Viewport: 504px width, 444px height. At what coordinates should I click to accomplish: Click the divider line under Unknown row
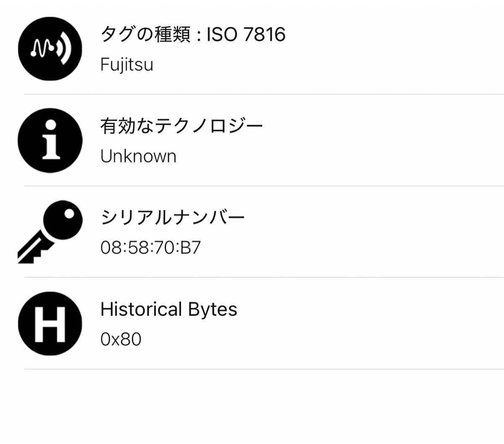pos(264,186)
